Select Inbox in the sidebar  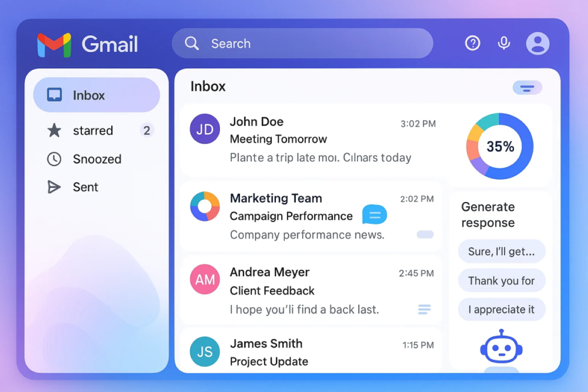point(97,95)
